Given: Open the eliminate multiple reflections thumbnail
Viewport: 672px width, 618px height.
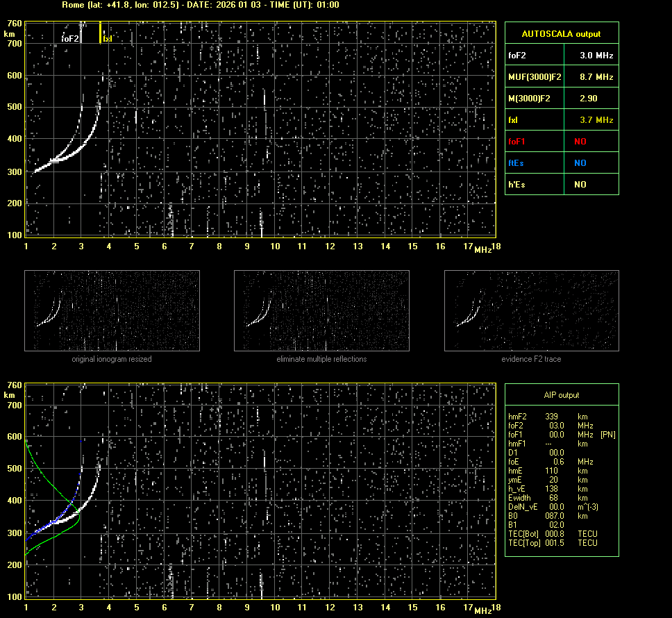Looking at the screenshot, I should coord(321,310).
